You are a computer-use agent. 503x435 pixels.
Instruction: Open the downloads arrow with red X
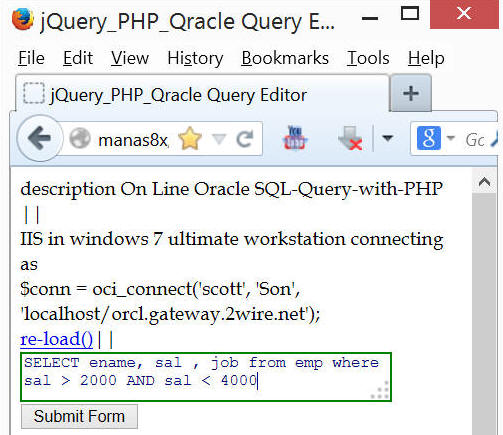350,138
